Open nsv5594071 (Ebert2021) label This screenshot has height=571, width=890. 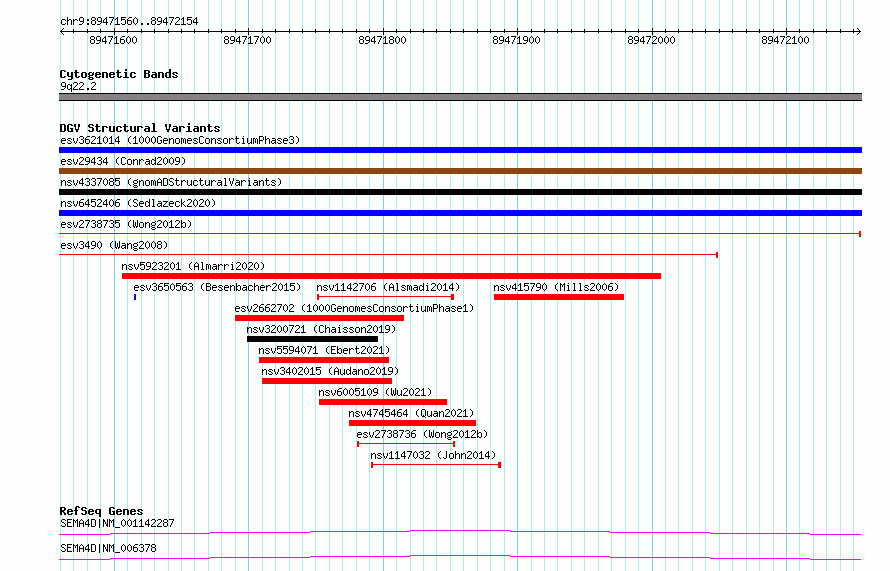pos(324,350)
